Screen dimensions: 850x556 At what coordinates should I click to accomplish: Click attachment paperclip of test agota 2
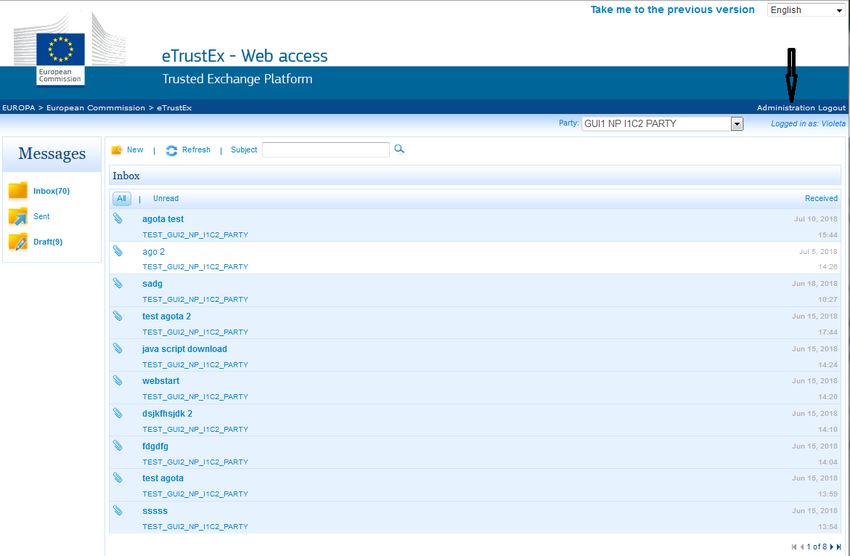pyautogui.click(x=118, y=315)
